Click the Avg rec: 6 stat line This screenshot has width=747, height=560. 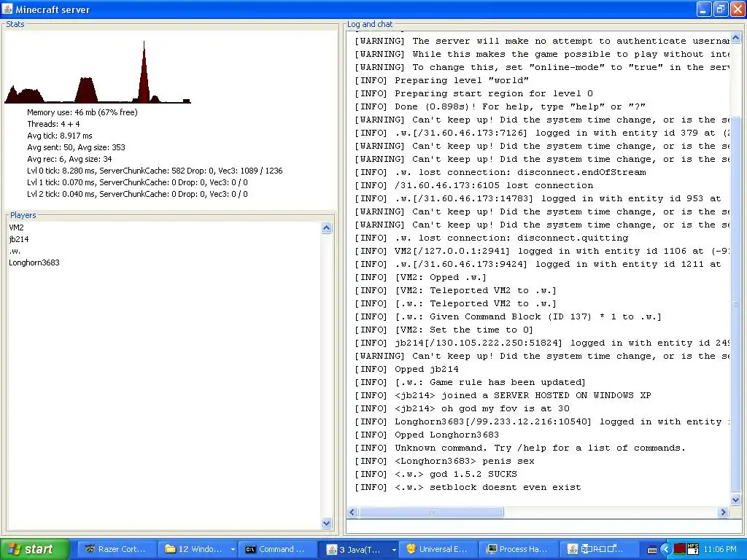69,159
